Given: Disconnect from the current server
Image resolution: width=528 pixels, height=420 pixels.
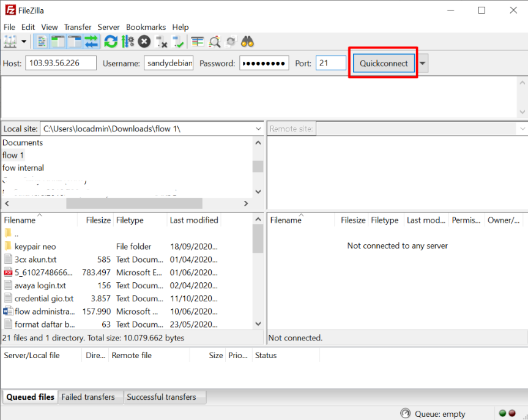Looking at the screenshot, I should click(160, 41).
